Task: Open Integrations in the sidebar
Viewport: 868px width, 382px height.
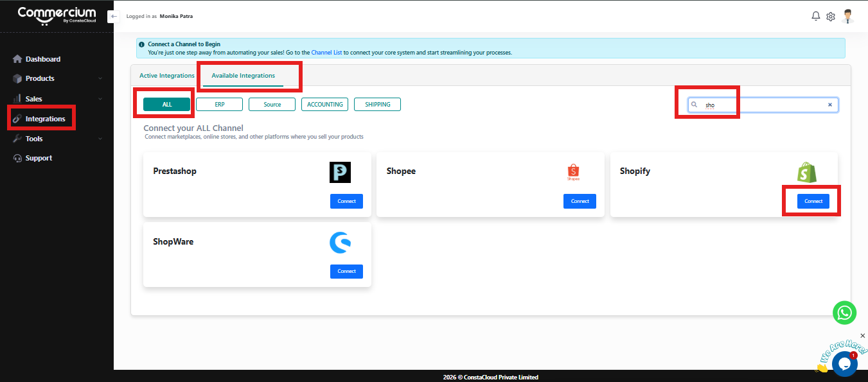Action: point(45,119)
